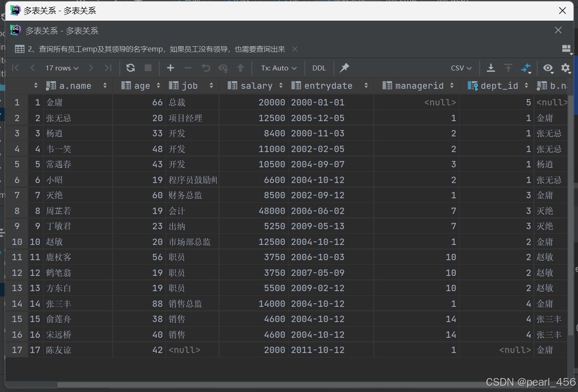Click the job cell 市场部总监
Viewport: 578px width, 392px height.
point(192,242)
